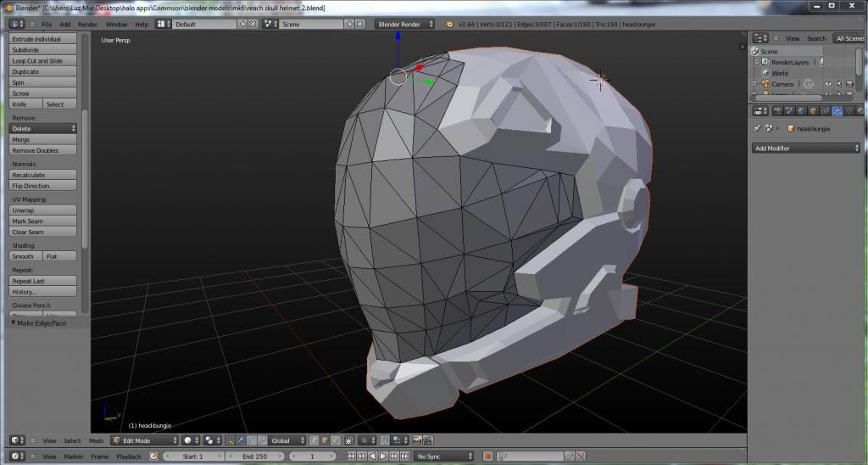The height and width of the screenshot is (465, 868).
Task: Play the animation forward
Action: pos(382,457)
